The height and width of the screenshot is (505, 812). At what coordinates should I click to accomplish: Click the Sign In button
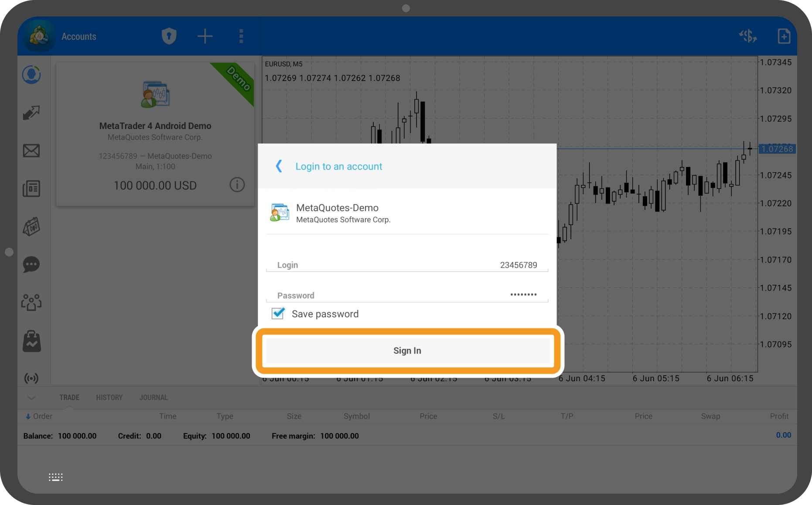click(x=407, y=351)
